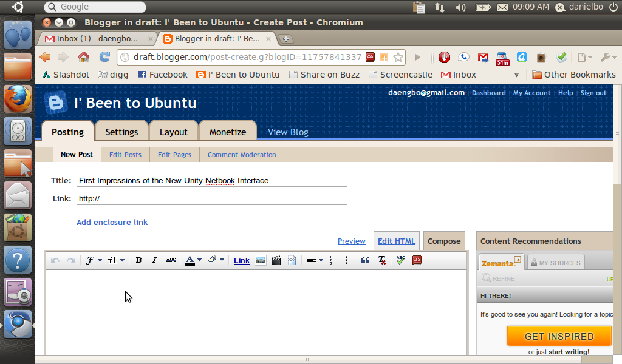
Task: Italicize text in the post editor
Action: [154, 260]
